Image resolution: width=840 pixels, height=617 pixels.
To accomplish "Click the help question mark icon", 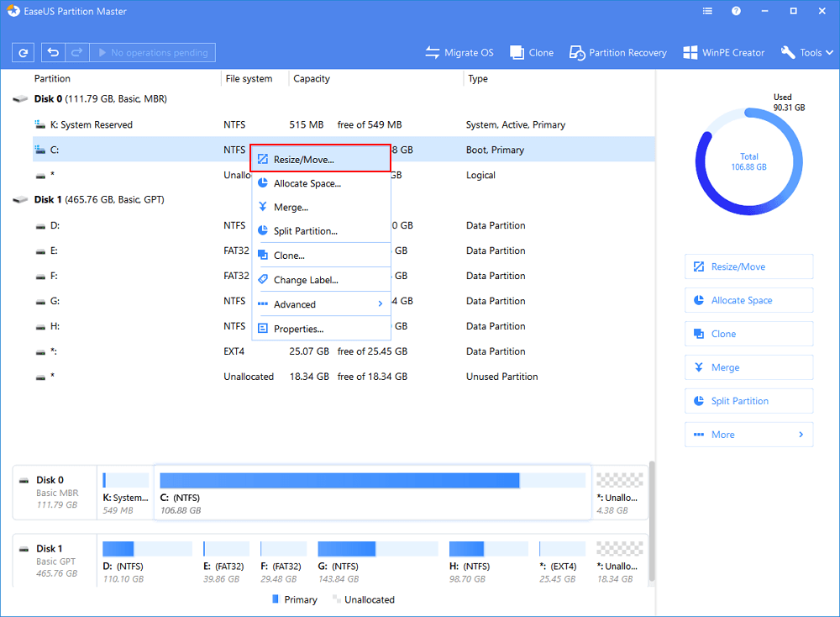I will click(x=736, y=11).
